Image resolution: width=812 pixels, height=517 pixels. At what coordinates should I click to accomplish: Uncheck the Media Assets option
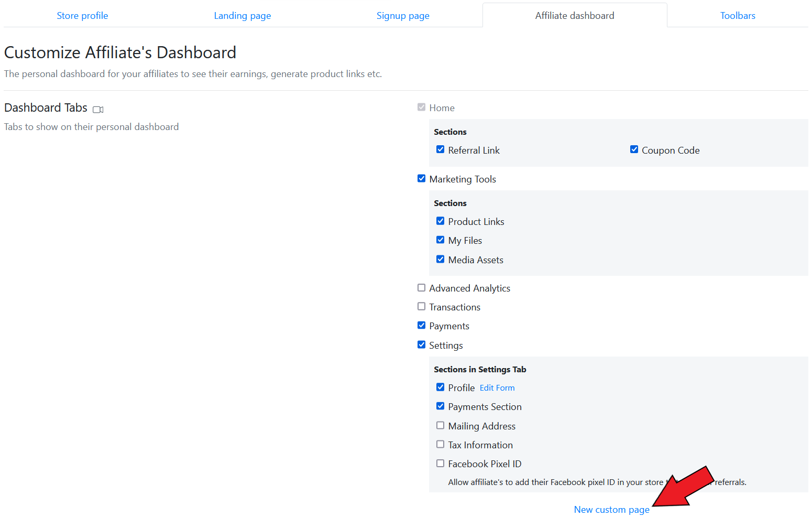tap(440, 259)
